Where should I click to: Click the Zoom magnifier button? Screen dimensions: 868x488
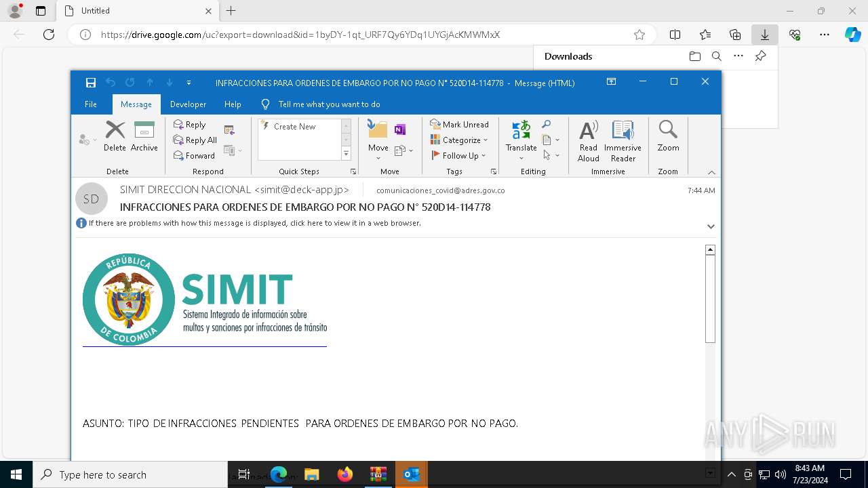(668, 136)
